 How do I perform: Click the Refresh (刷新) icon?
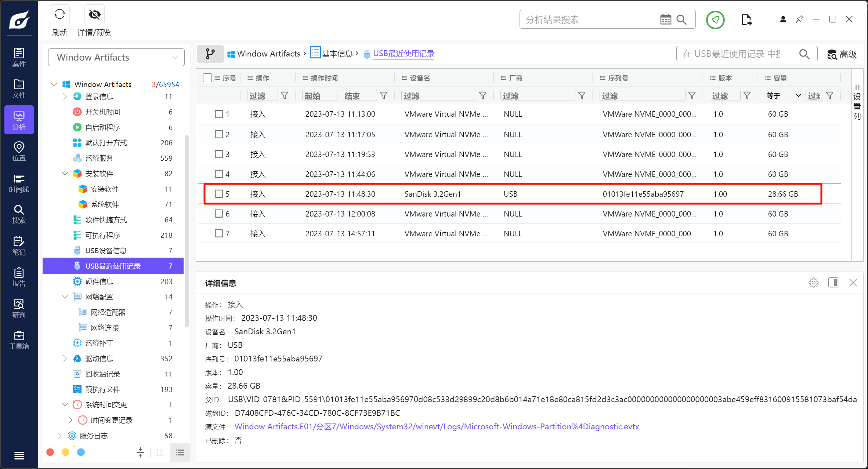point(59,15)
